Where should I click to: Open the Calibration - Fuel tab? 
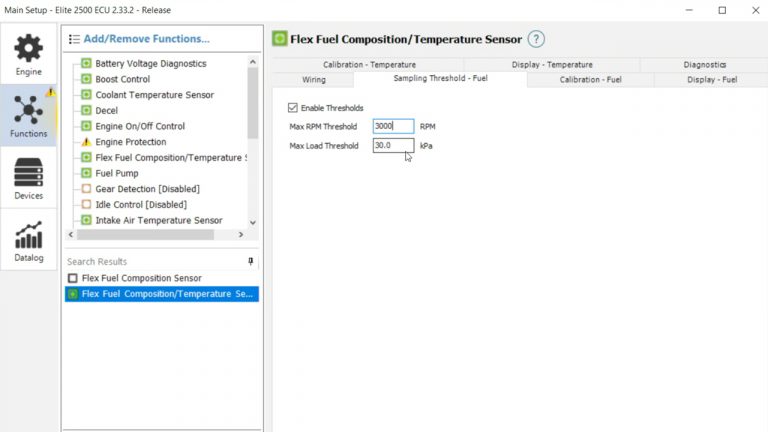point(590,79)
